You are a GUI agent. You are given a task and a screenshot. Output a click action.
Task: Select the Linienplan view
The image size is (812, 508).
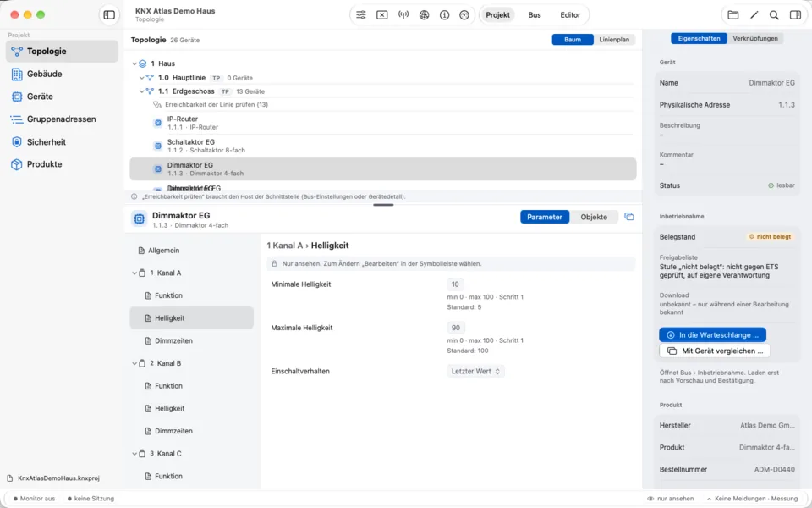[x=614, y=40]
